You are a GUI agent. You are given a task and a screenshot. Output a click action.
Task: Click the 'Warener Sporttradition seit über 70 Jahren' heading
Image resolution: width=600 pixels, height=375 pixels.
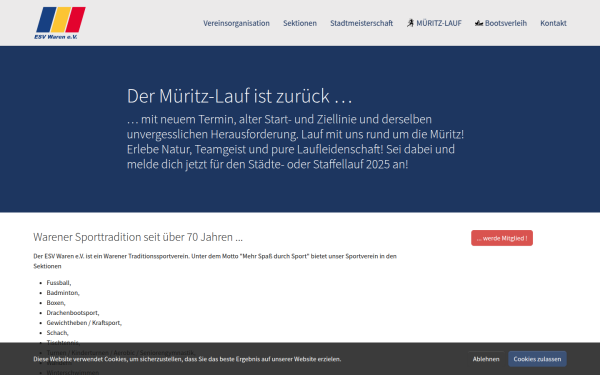pos(138,237)
